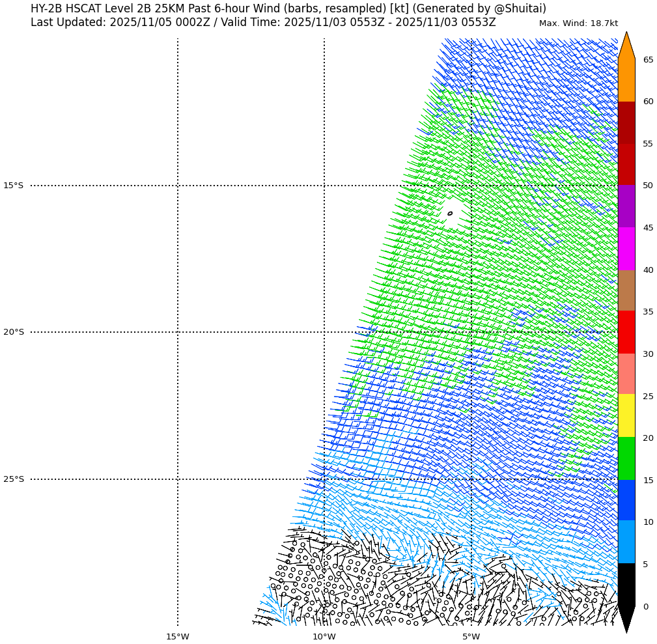
Task: Click the orange arrow tip atop colorbar
Action: [626, 46]
